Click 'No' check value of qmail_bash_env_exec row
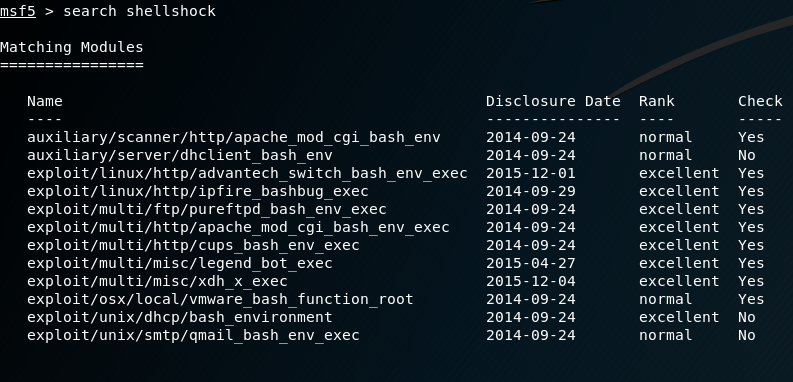The width and height of the screenshot is (793, 382). click(x=746, y=335)
